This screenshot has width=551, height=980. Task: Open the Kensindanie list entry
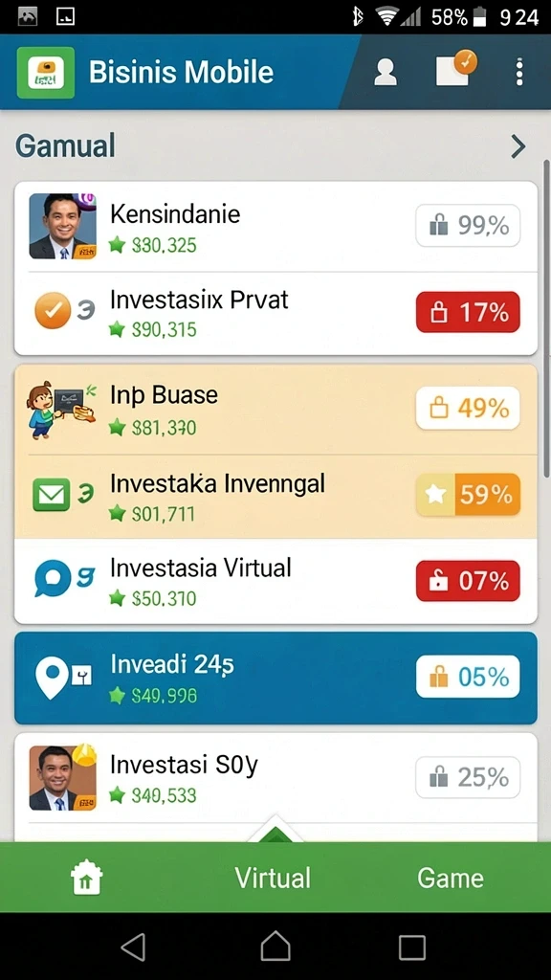[x=275, y=228]
